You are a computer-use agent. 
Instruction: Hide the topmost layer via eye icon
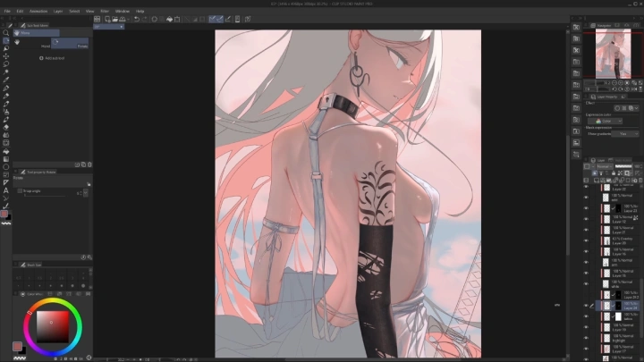coord(586,186)
